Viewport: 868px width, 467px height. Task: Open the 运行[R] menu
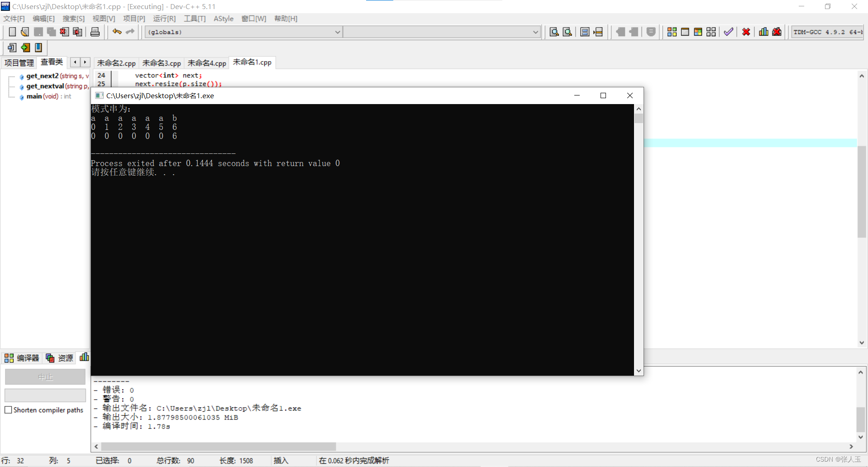164,19
